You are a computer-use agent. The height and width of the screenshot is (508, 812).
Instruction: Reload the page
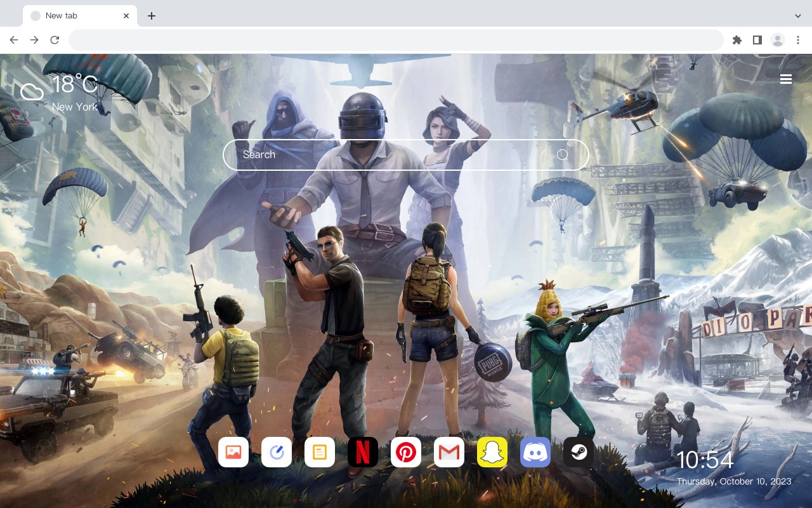[55, 40]
